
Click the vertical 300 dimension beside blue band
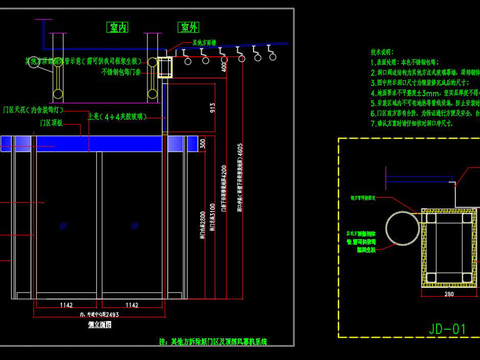(x=202, y=144)
